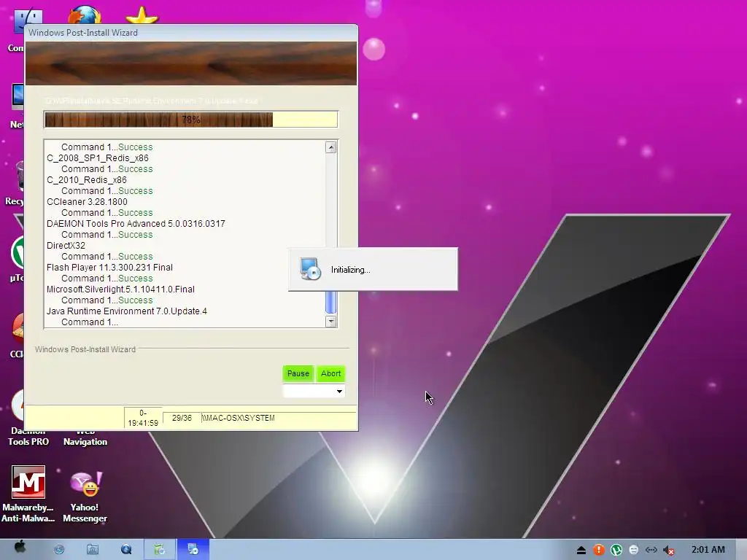Select Java Runtime Environment 7.0.Update.4 entry
The width and height of the screenshot is (747, 560).
tap(127, 311)
